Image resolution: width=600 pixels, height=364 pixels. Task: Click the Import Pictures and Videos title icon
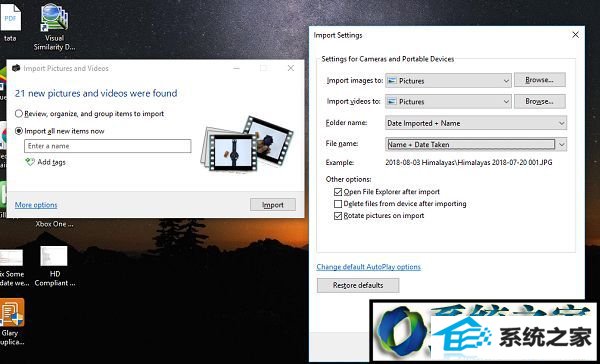tap(16, 68)
